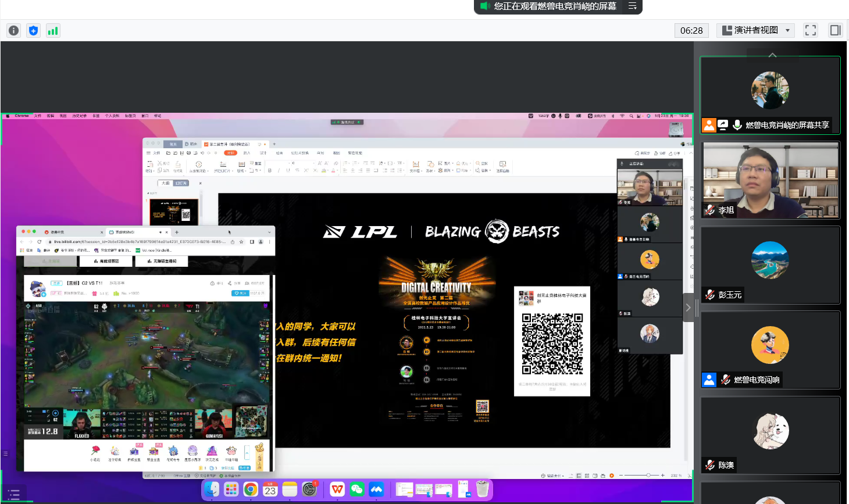Open the meeting info icon
Image resolution: width=849 pixels, height=504 pixels.
pos(14,31)
